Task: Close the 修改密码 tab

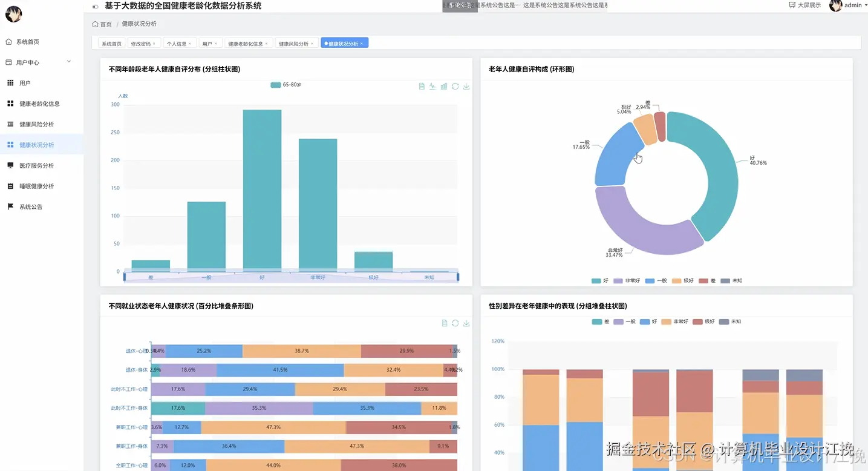Action: [x=154, y=44]
